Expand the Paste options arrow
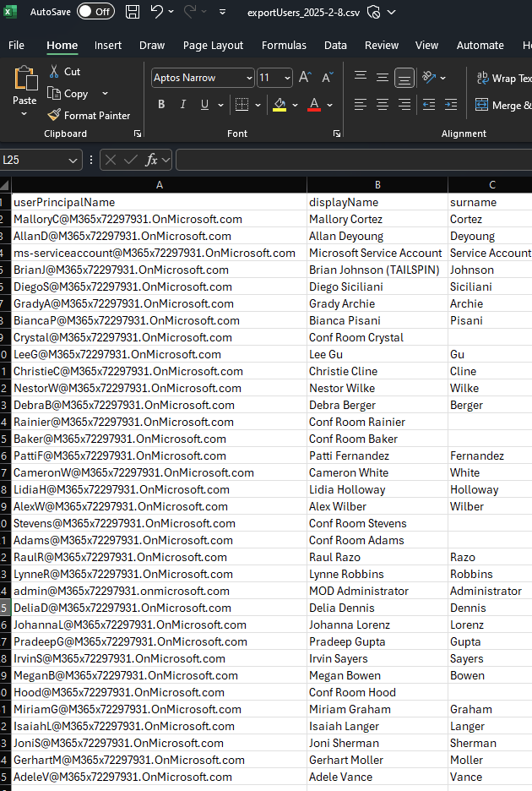This screenshot has width=532, height=791. pyautogui.click(x=24, y=114)
